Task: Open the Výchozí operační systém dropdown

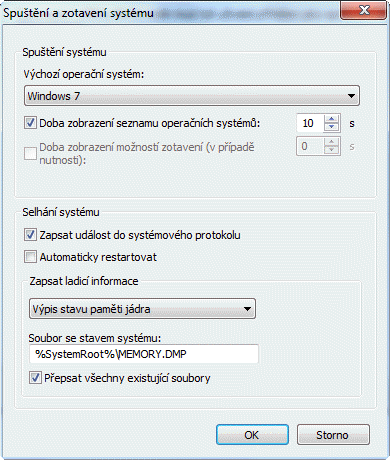Action: click(192, 96)
